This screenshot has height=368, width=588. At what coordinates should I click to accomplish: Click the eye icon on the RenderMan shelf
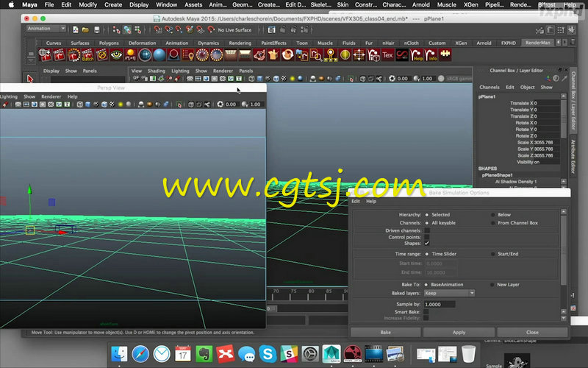[116, 54]
